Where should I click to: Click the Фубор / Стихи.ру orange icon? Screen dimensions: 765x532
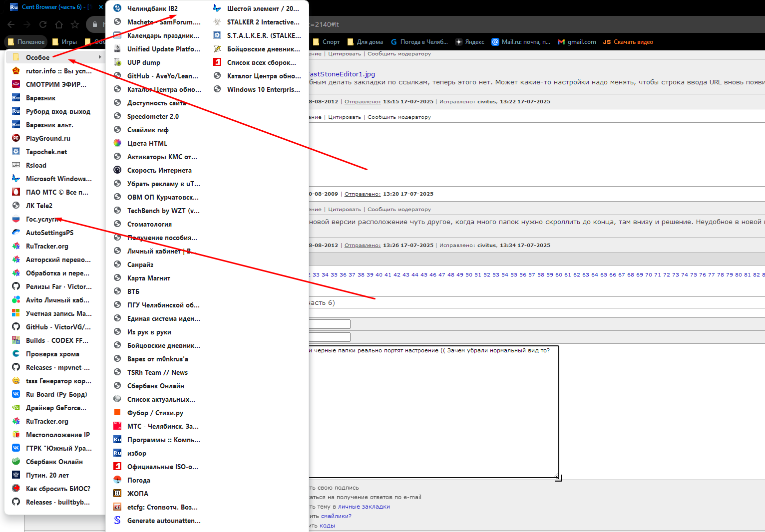pyautogui.click(x=117, y=413)
